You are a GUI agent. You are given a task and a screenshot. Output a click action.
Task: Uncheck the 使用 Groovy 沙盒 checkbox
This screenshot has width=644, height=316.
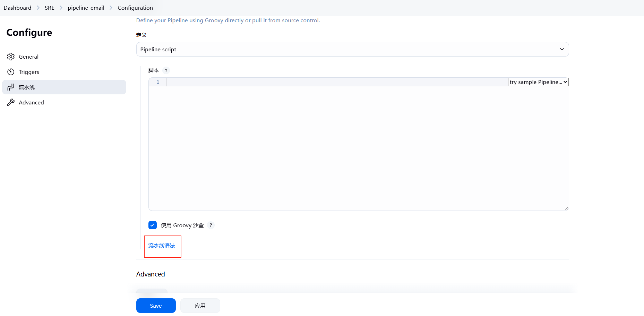tap(153, 225)
